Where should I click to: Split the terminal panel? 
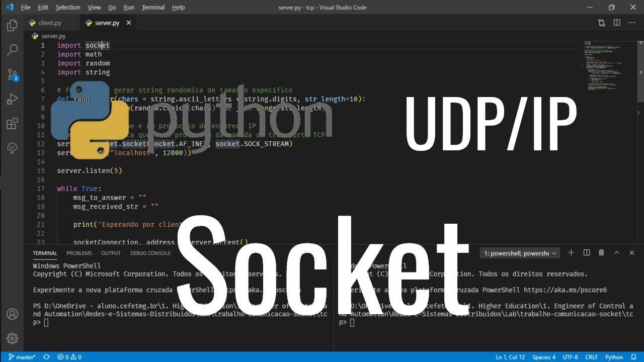click(586, 253)
